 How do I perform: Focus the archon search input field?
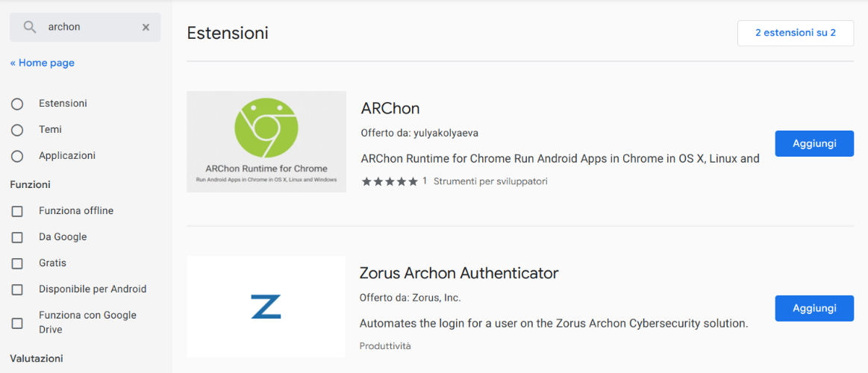89,27
